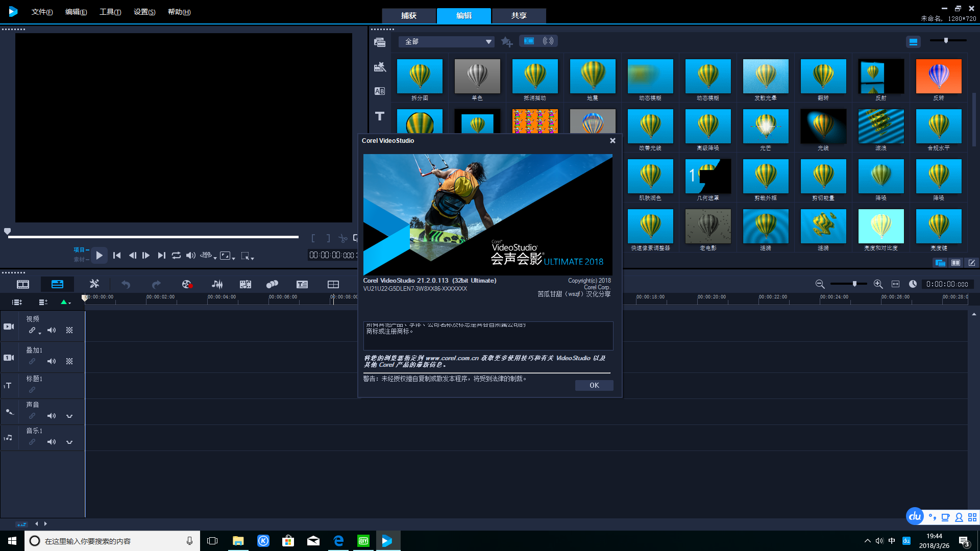Show all visible tracks icon
This screenshot has width=980, height=551.
click(x=17, y=302)
